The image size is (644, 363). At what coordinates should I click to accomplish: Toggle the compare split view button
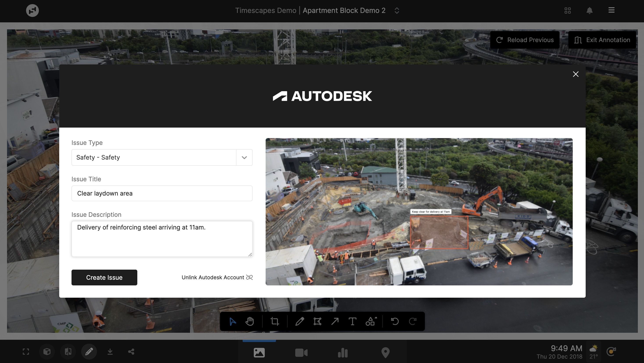point(68,352)
